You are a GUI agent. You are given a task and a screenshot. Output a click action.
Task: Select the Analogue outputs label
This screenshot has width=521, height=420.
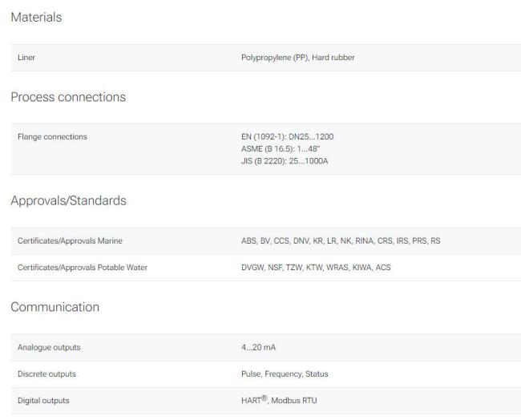click(49, 347)
